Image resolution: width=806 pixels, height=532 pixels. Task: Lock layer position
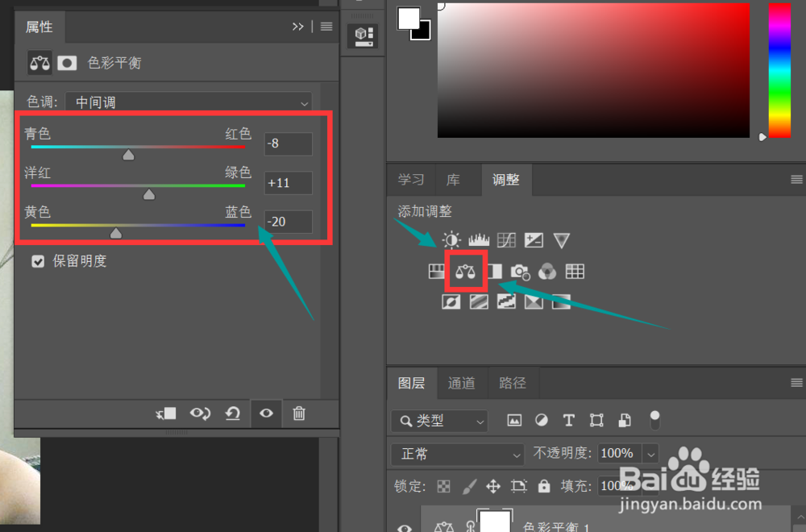(493, 486)
